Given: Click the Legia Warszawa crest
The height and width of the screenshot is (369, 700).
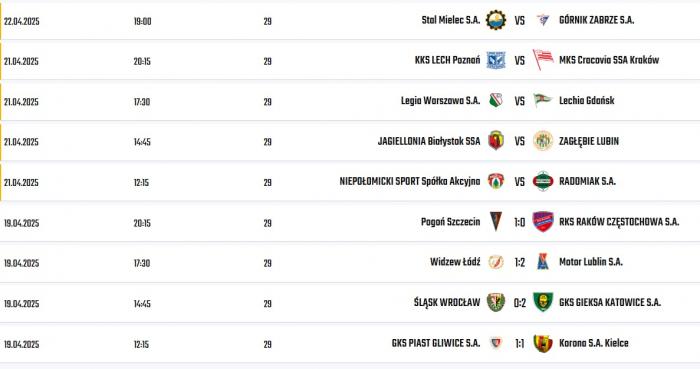Looking at the screenshot, I should (x=496, y=100).
